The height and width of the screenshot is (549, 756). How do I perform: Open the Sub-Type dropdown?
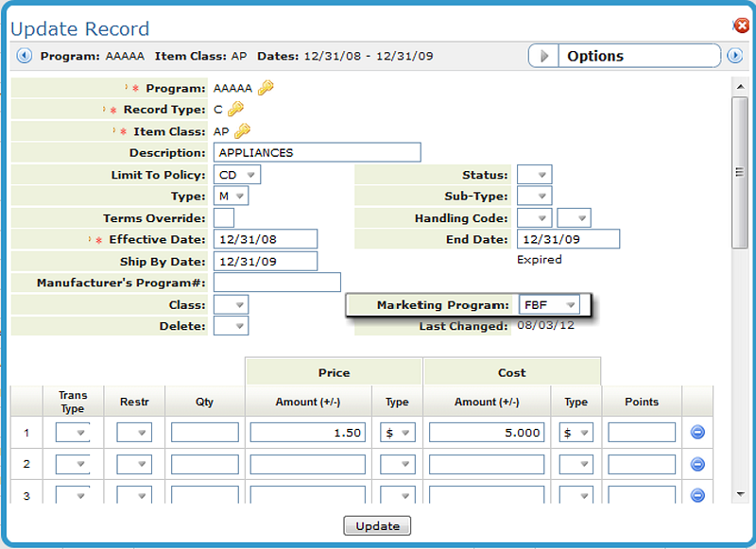point(534,197)
